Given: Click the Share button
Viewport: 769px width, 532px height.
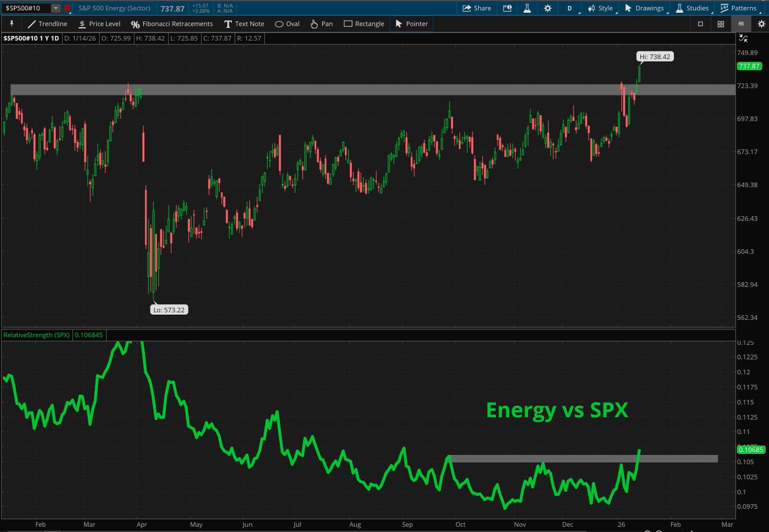Looking at the screenshot, I should pos(477,8).
